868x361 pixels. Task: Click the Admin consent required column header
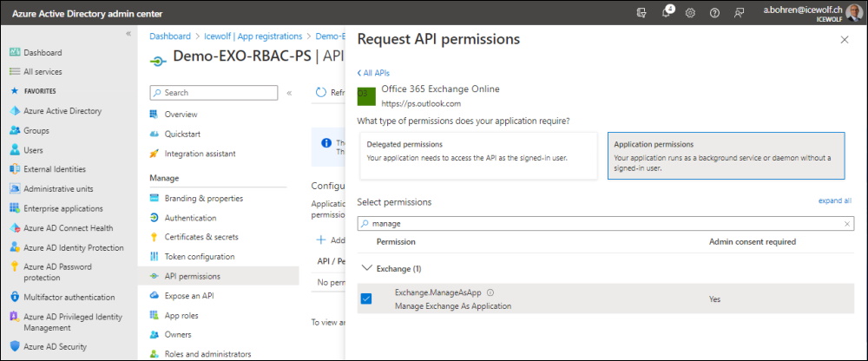point(753,242)
